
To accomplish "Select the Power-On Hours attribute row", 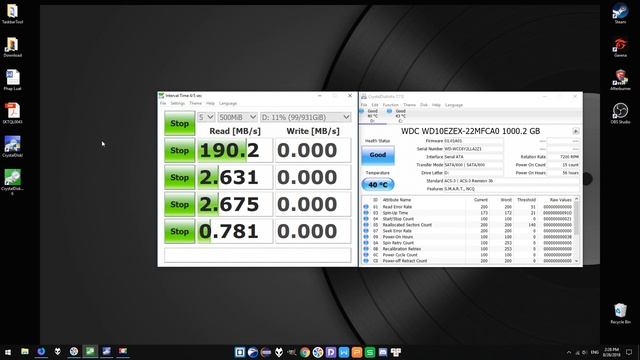I will coord(468,237).
